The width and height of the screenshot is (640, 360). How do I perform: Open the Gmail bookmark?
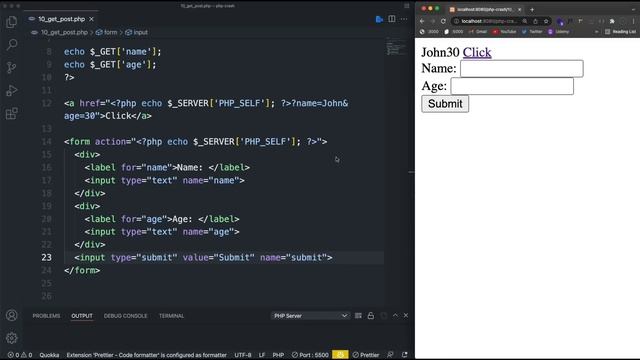point(478,31)
